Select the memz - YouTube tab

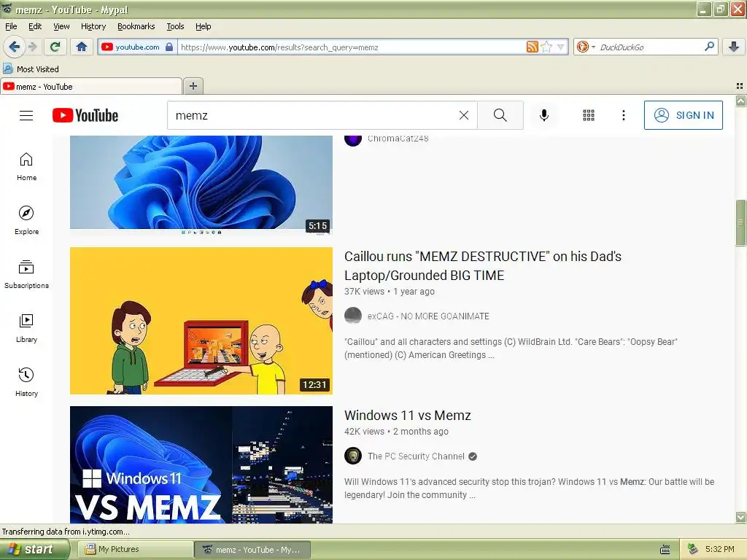pyautogui.click(x=91, y=87)
